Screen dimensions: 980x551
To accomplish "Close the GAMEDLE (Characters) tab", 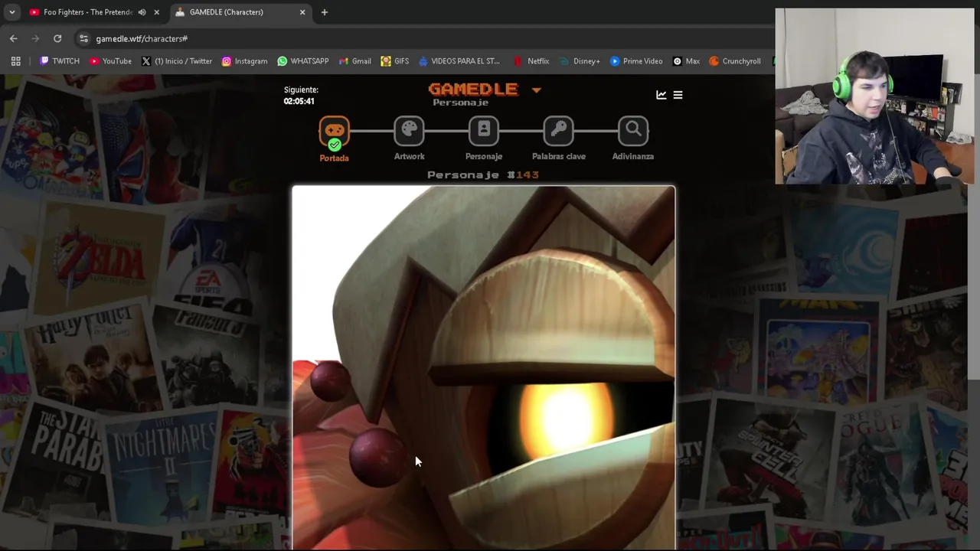I will 302,12.
